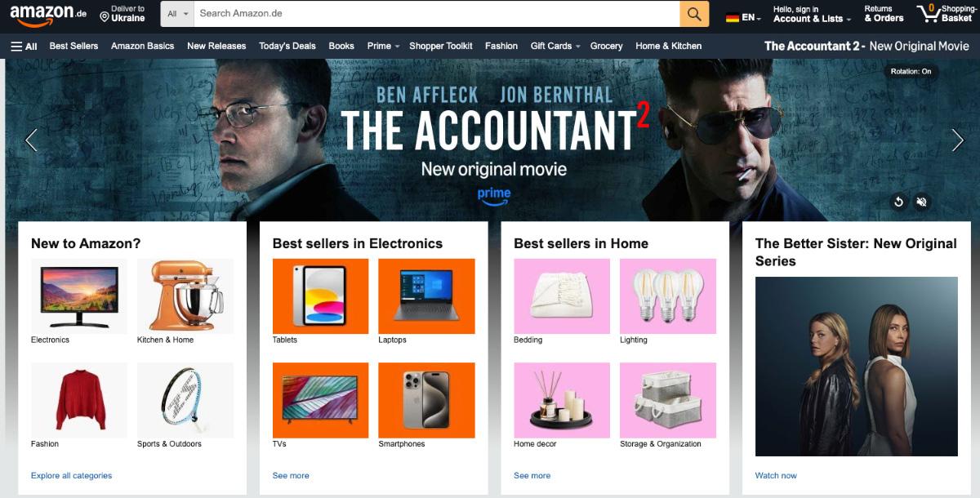Replay the banner video
980x498 pixels.
tap(898, 202)
